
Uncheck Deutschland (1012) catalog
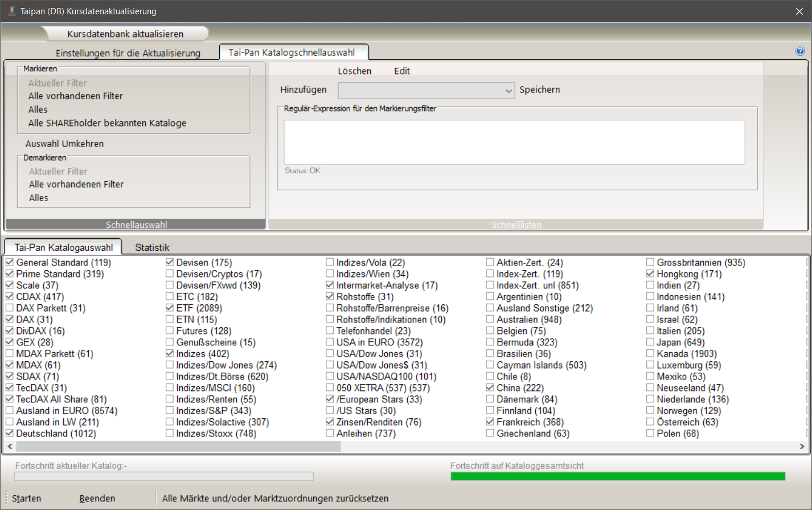point(10,434)
